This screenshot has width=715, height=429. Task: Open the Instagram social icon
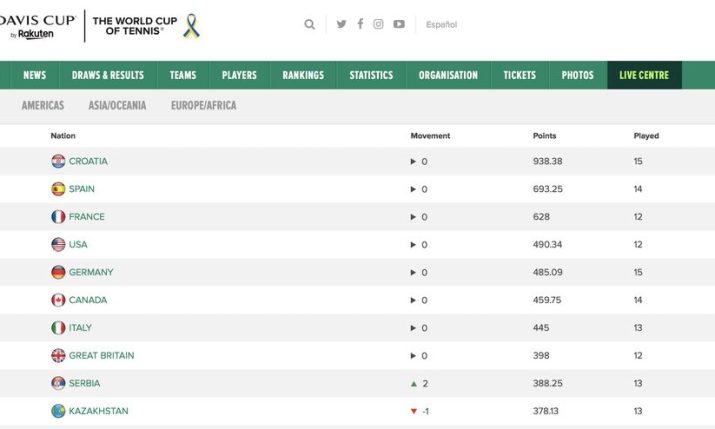point(379,25)
